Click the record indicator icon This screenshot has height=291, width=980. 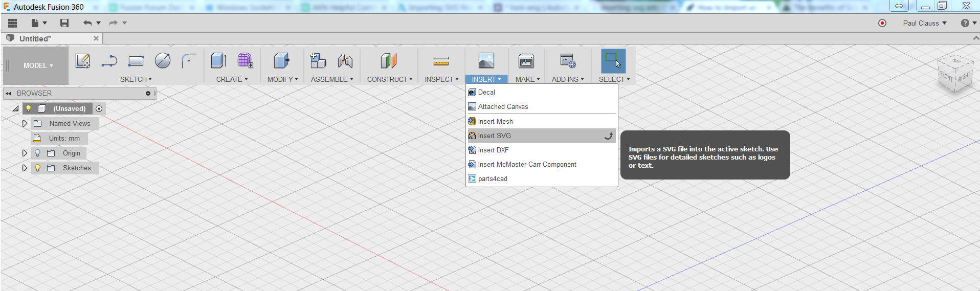pos(882,23)
